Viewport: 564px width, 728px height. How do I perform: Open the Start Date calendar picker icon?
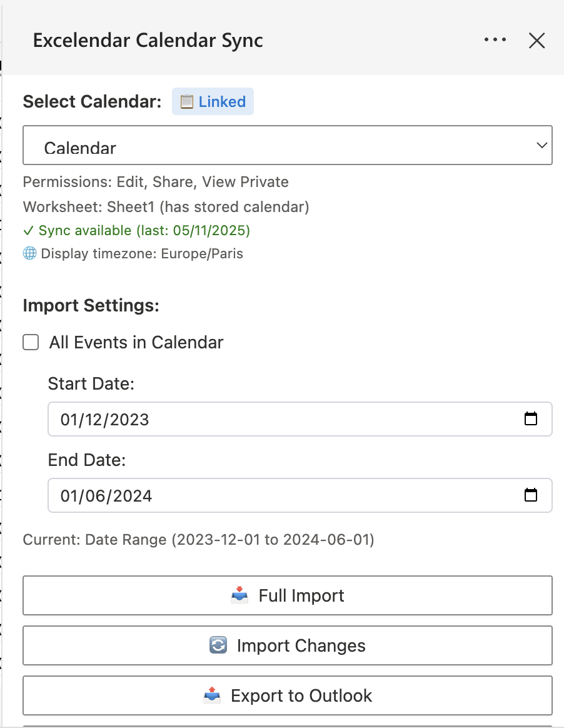tap(531, 419)
